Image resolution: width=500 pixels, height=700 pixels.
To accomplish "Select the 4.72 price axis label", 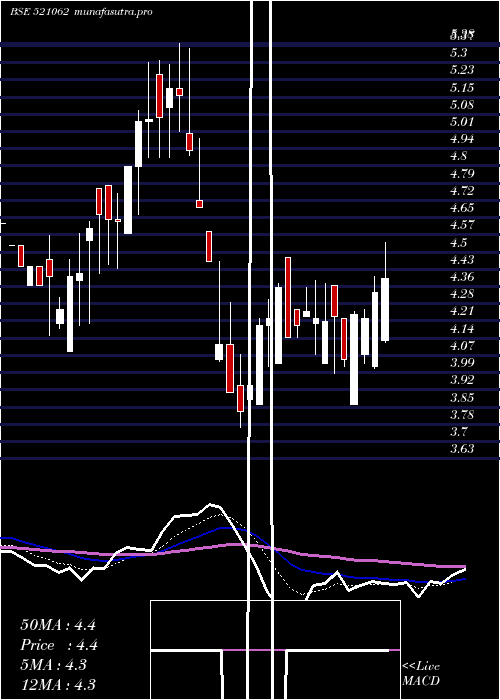I will [462, 191].
